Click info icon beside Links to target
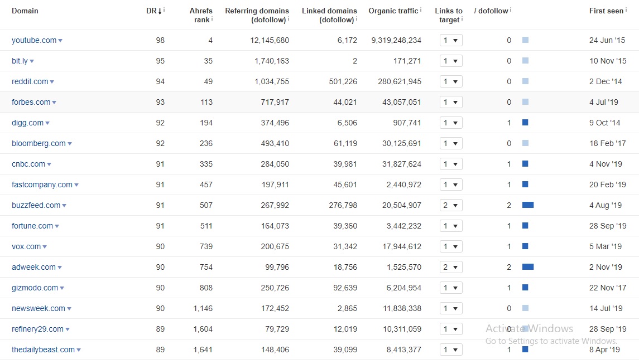 tap(462, 18)
